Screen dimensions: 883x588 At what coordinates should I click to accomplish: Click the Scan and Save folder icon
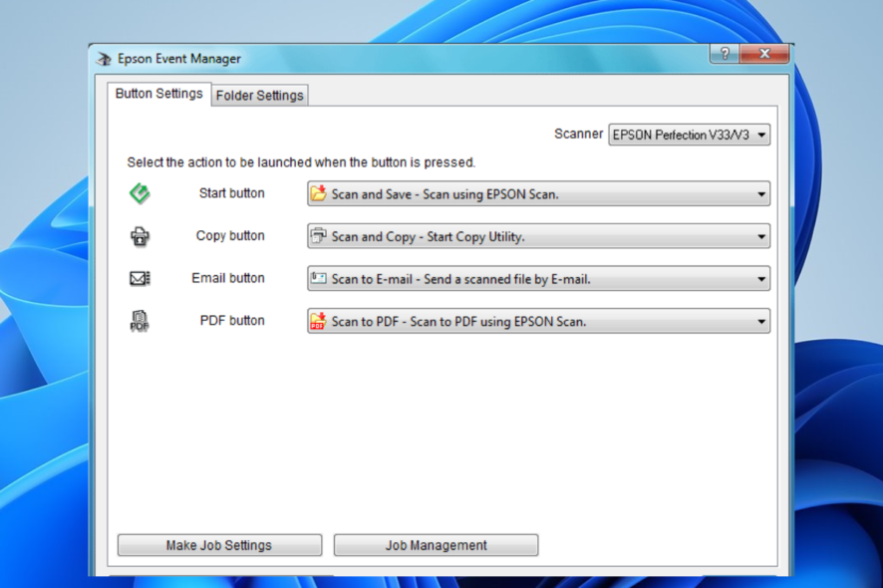point(319,193)
